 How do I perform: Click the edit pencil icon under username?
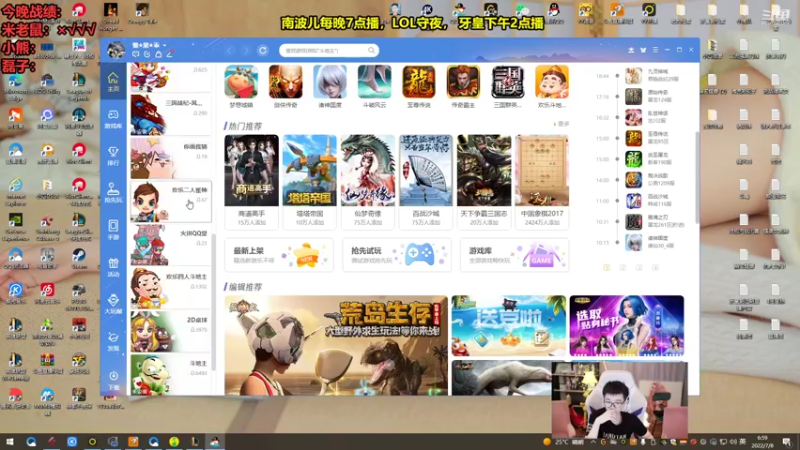pos(169,54)
